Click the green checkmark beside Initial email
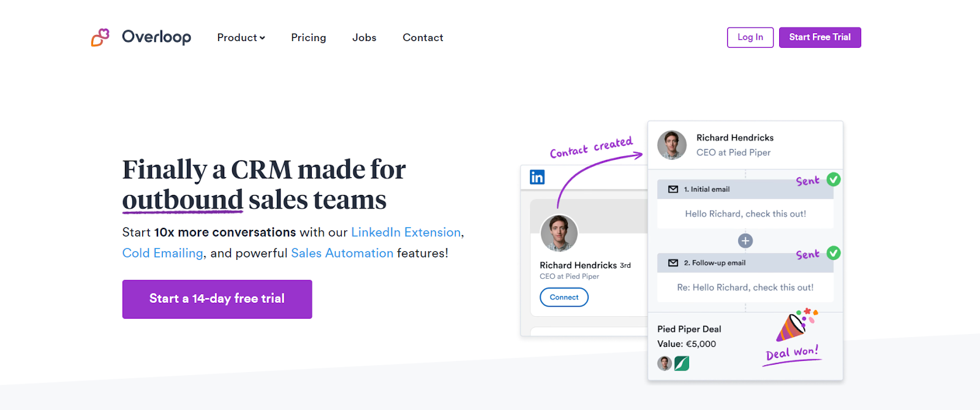The height and width of the screenshot is (410, 980). (834, 180)
